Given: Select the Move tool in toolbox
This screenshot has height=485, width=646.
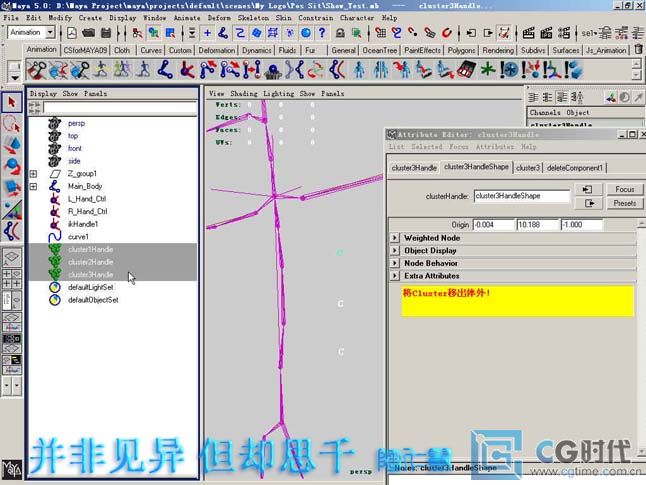Looking at the screenshot, I should tap(12, 145).
